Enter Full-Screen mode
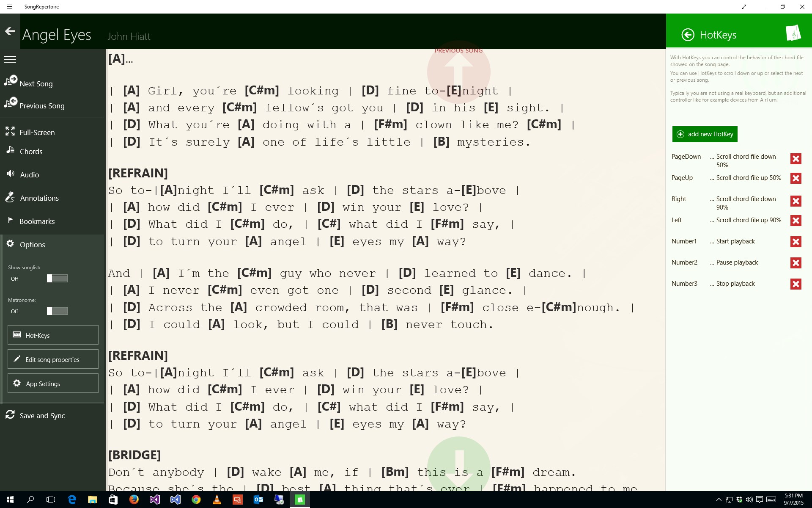This screenshot has height=508, width=812. tap(37, 133)
